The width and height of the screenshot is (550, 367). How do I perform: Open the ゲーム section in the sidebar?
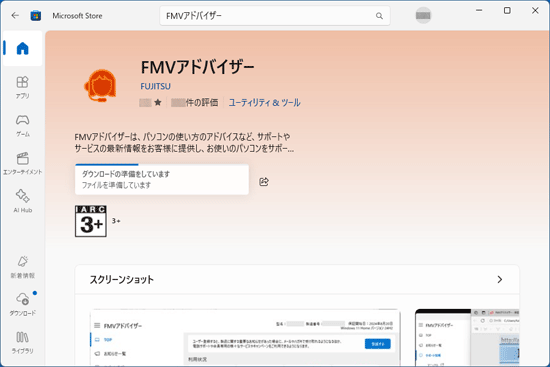(x=22, y=126)
